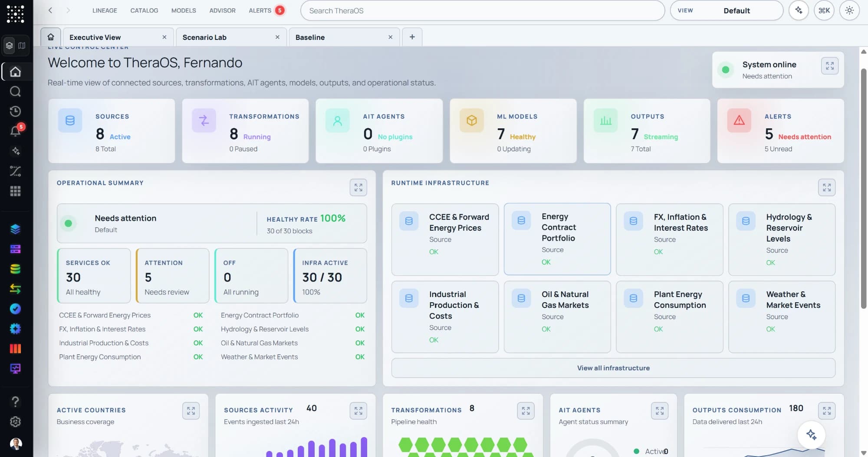Click the home tab icon
Screen dimensions: 868x457
point(51,37)
